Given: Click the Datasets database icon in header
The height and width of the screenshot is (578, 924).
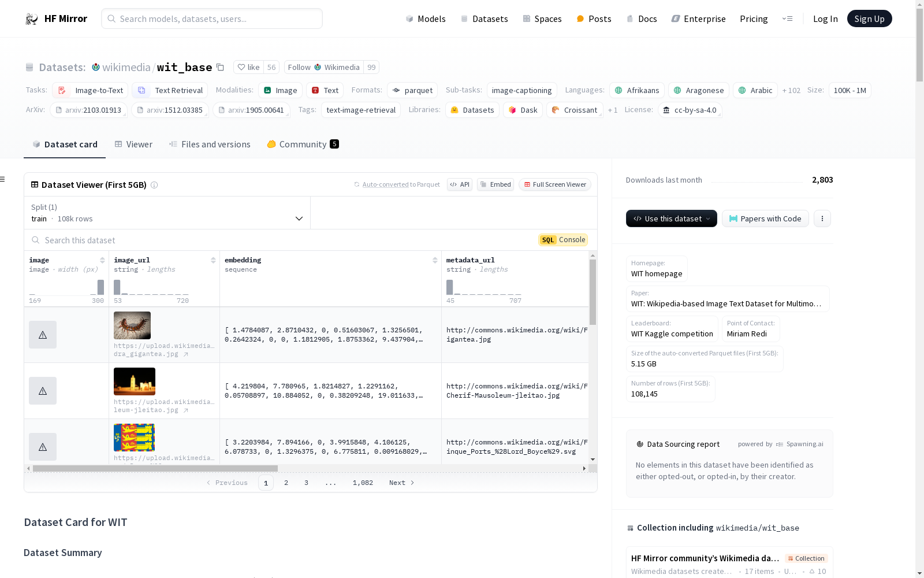Looking at the screenshot, I should tap(29, 68).
